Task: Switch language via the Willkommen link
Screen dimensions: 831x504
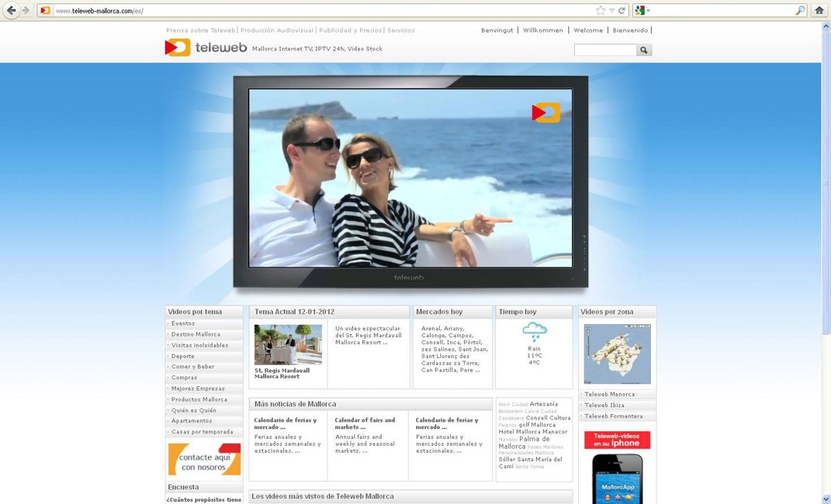Action: [x=543, y=30]
